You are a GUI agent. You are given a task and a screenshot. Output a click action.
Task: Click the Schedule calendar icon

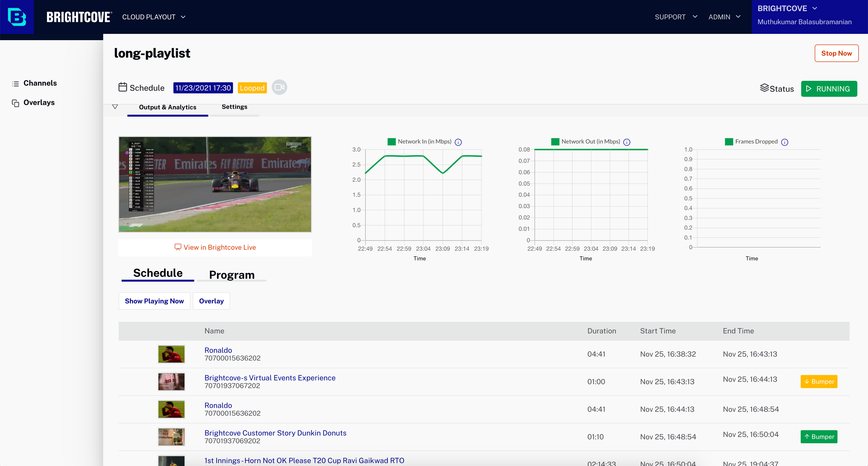123,87
